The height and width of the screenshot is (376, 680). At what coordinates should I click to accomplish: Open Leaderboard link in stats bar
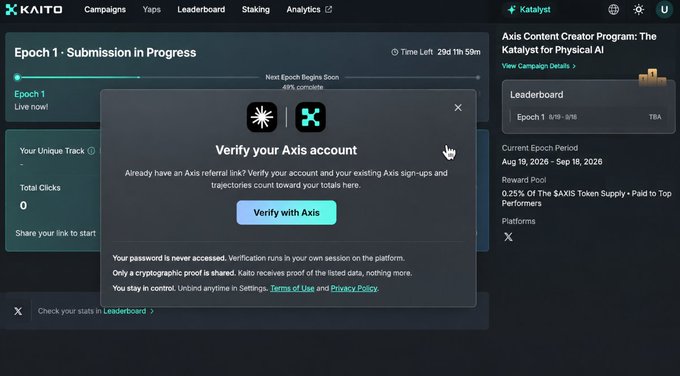[x=124, y=311]
